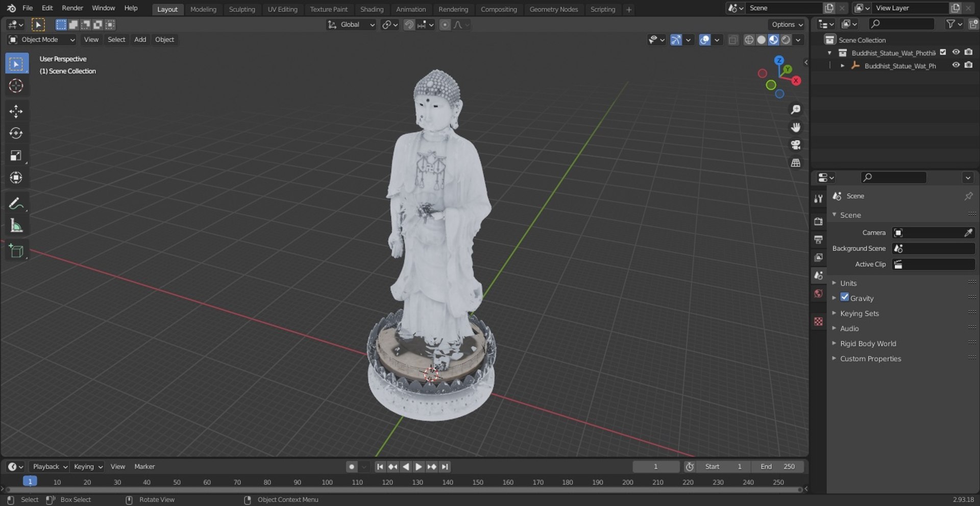The image size is (980, 506).
Task: Jump to the timeline end frame
Action: 445,467
